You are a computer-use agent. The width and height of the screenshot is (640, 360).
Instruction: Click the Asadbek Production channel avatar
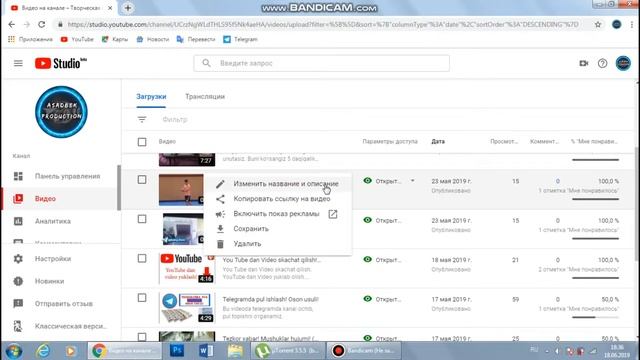(61, 112)
